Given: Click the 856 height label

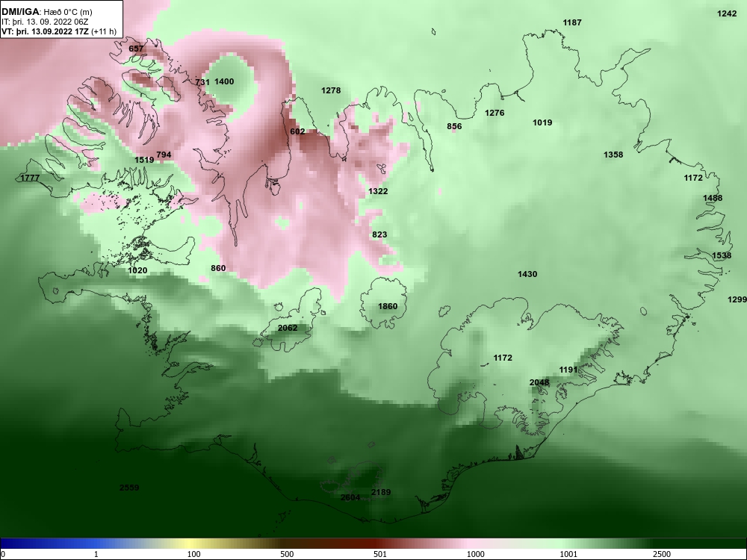Looking at the screenshot, I should click(454, 126).
